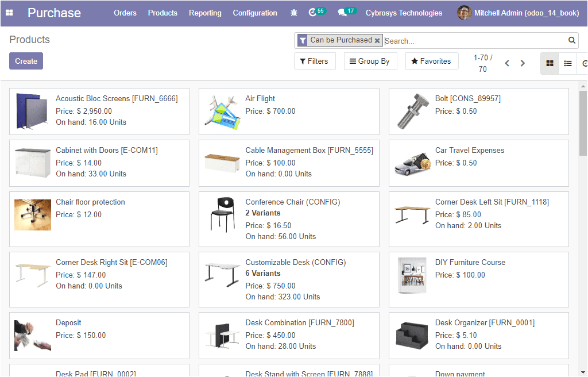Select Air Flight product name
The width and height of the screenshot is (588, 377).
pyautogui.click(x=260, y=98)
